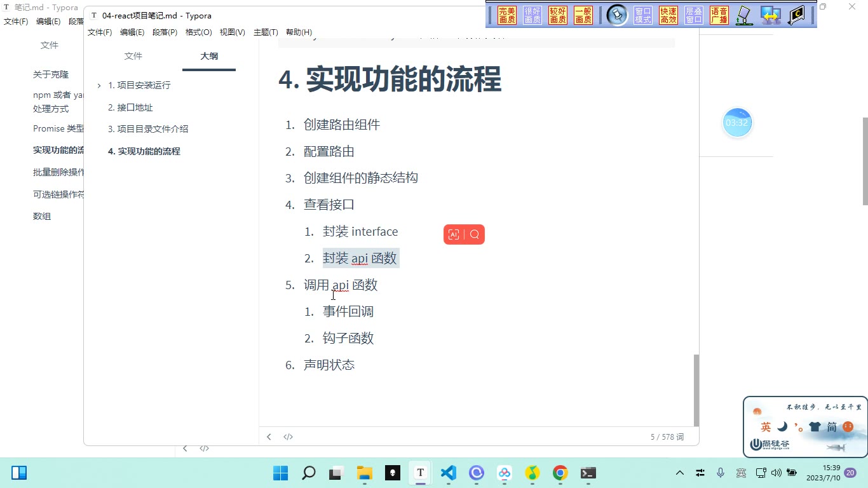Screen dimensions: 868x488
Task: Open 文件(F) menu in the background Typora window
Action: (x=16, y=21)
